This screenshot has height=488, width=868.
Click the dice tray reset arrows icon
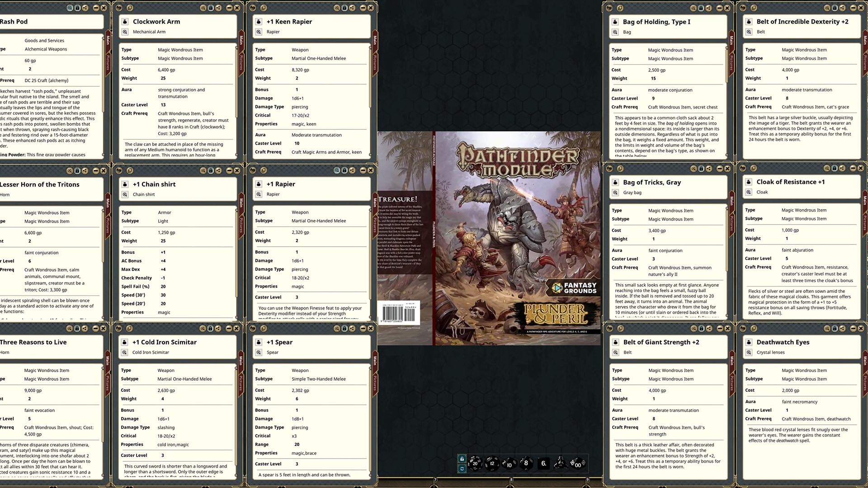tap(462, 469)
